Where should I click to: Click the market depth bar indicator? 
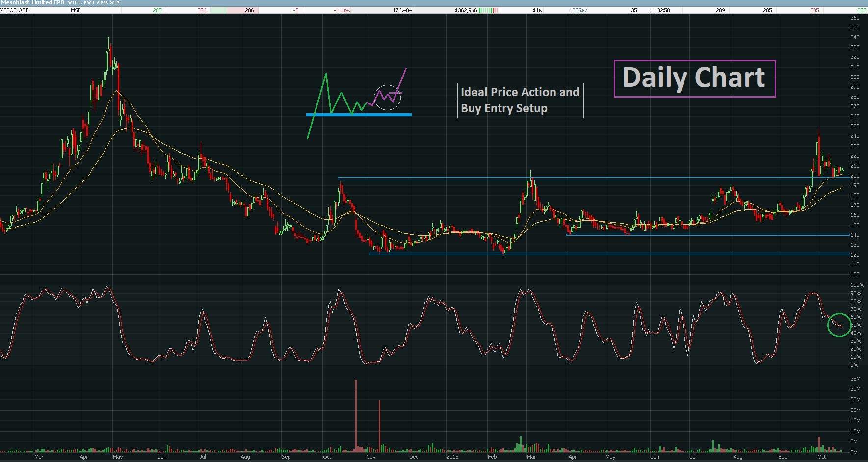point(489,10)
